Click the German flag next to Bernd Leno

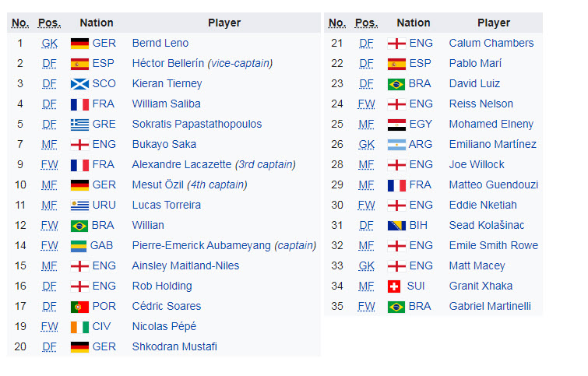click(x=79, y=44)
